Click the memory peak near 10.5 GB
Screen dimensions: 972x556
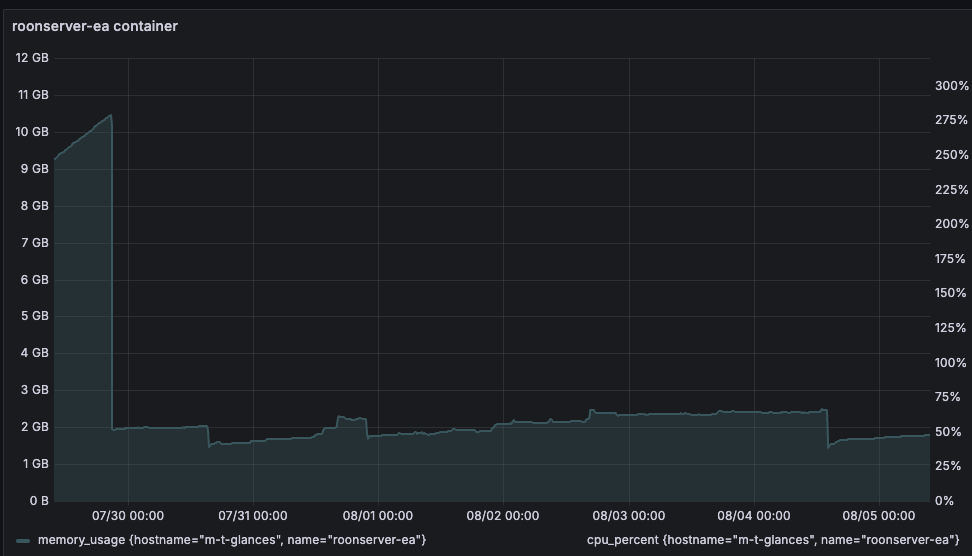pos(109,116)
